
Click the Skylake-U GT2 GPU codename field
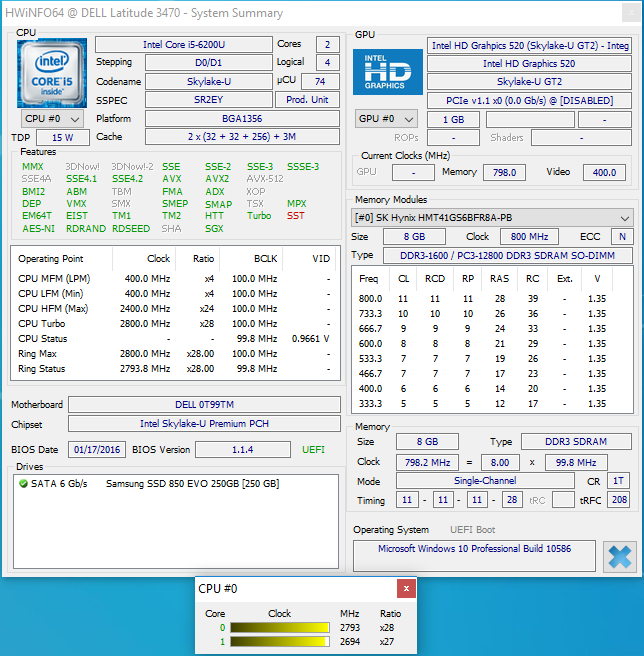click(x=529, y=82)
